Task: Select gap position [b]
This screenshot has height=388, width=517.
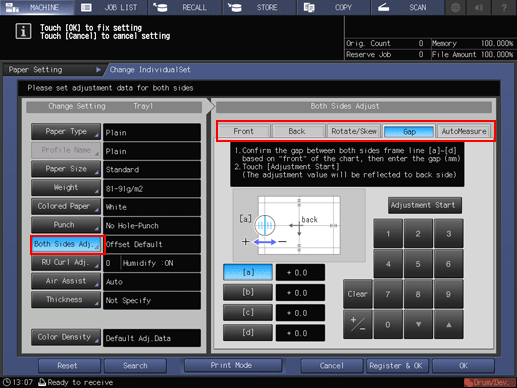Action: point(248,292)
